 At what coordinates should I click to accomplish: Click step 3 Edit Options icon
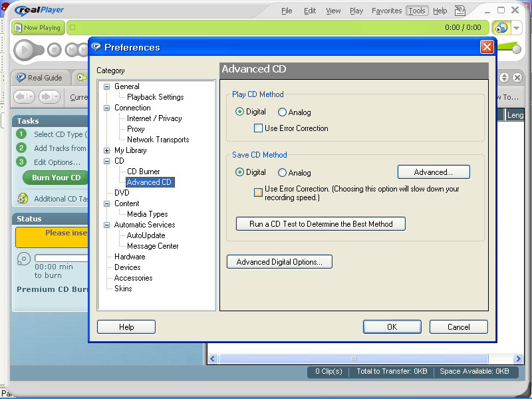point(21,162)
